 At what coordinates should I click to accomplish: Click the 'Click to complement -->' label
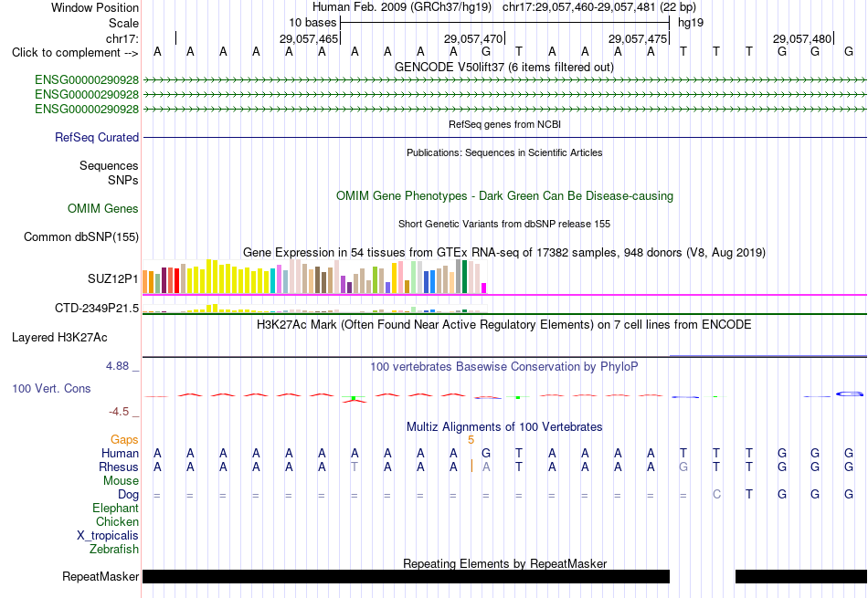pos(75,53)
